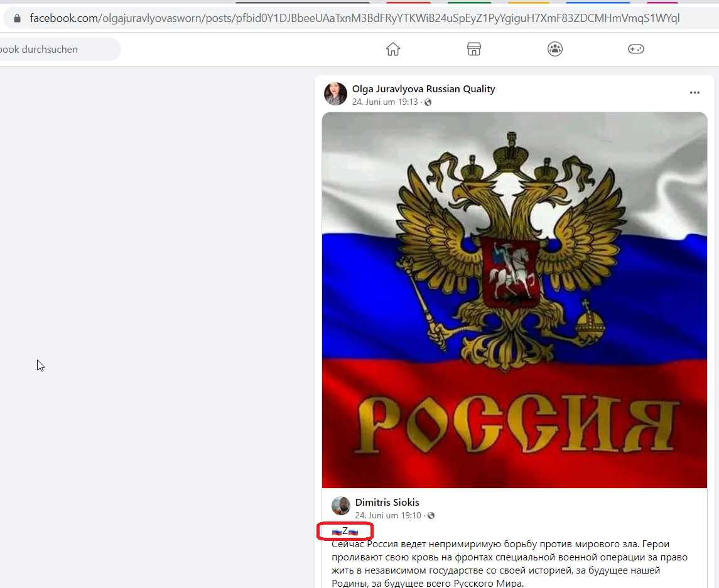Click the Z flag emoji line highlighted in red
Image resolution: width=719 pixels, height=588 pixels.
click(345, 532)
